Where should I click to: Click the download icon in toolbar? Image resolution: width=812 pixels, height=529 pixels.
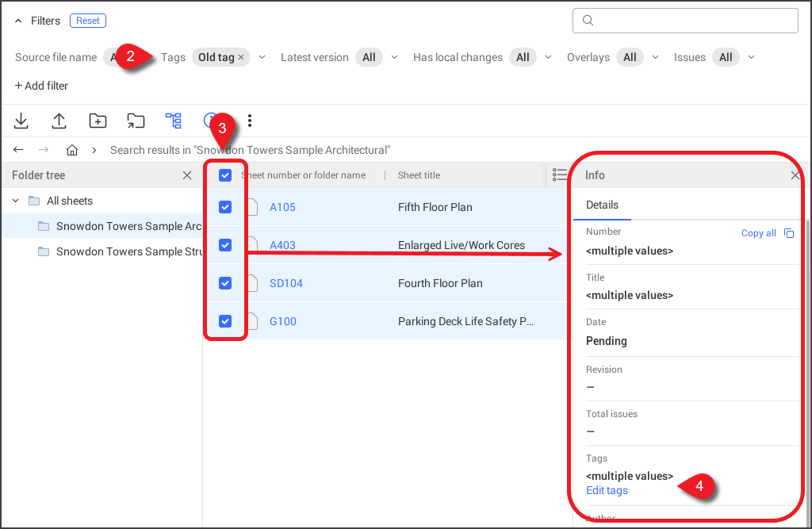point(21,121)
